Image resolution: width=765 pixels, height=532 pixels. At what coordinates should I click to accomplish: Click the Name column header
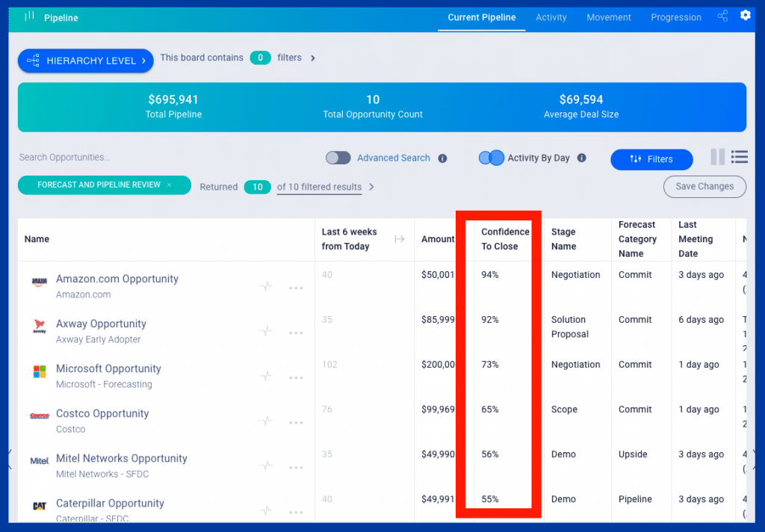pos(37,239)
